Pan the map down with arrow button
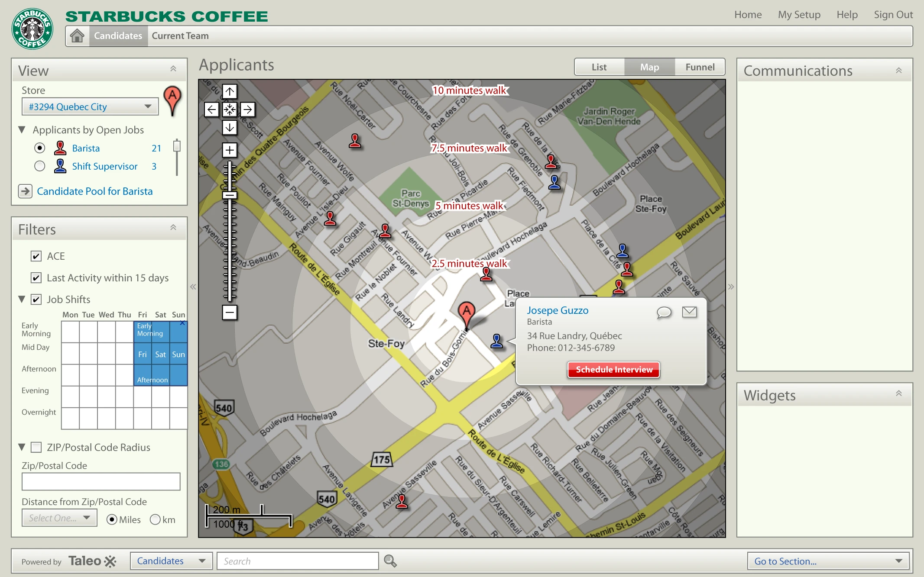 [x=230, y=127]
